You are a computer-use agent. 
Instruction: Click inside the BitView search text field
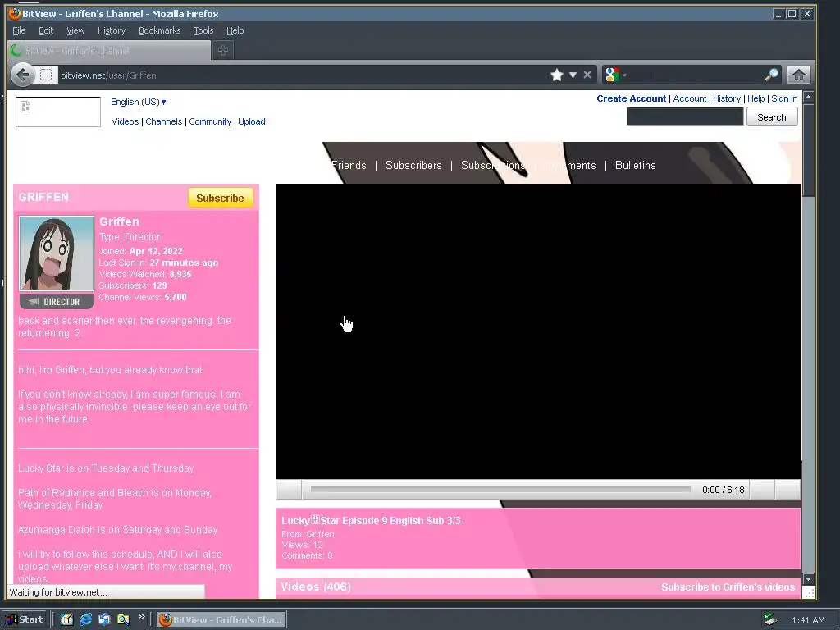point(685,116)
